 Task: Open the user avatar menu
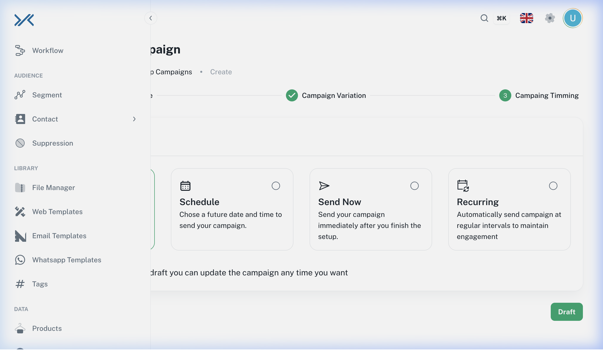573,18
